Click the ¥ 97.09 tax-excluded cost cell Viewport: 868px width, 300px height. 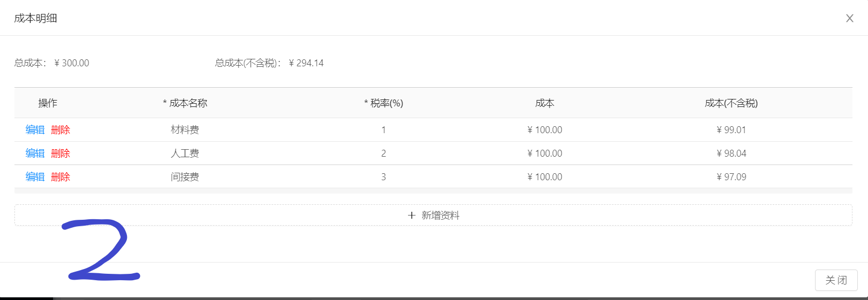731,177
